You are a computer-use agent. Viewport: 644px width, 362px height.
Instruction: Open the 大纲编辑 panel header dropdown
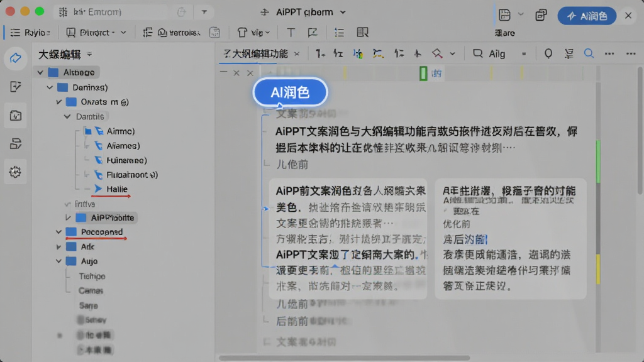pos(89,55)
